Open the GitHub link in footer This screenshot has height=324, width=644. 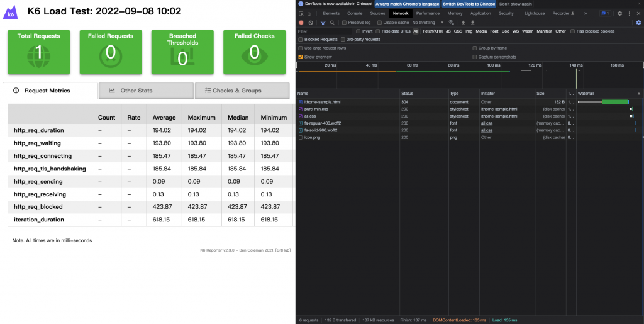[283, 250]
